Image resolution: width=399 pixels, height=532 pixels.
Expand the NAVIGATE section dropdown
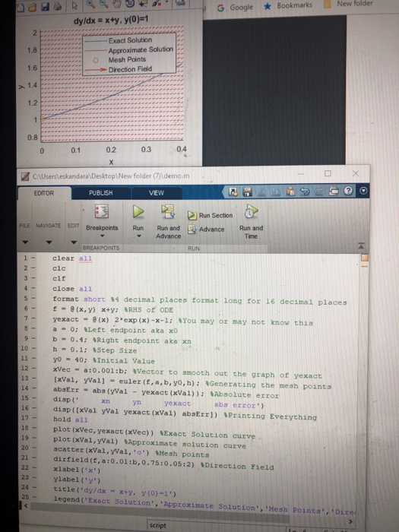[x=49, y=242]
